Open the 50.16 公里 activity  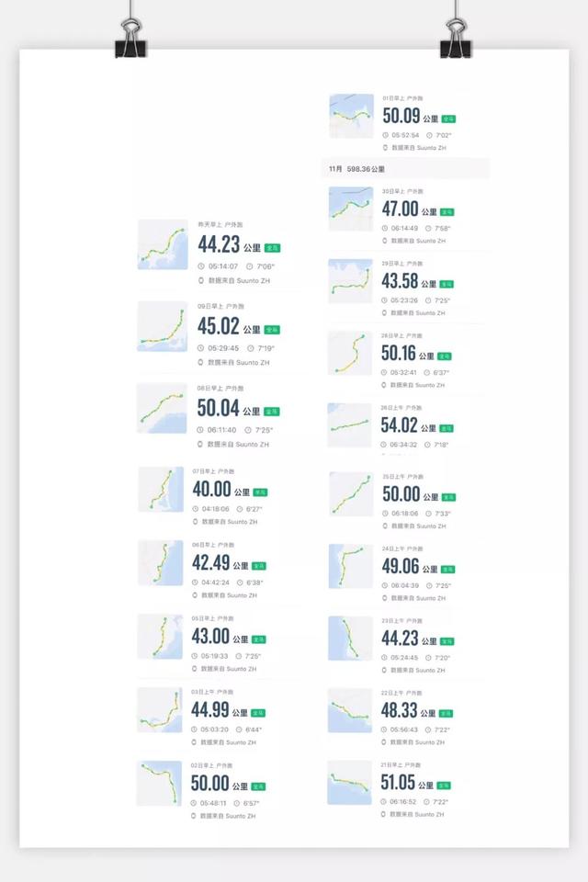405,360
